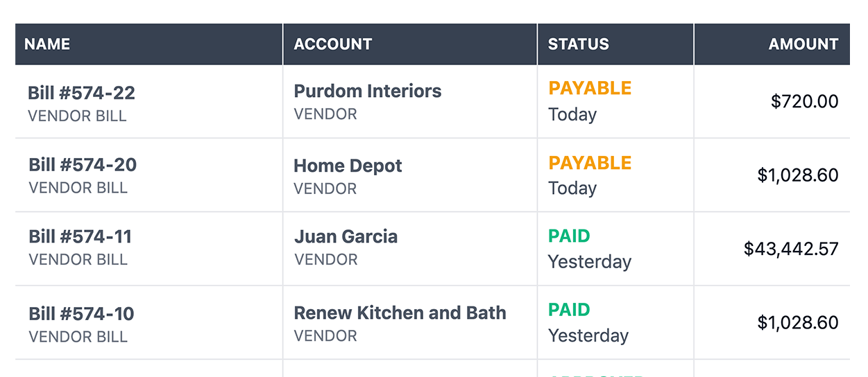The height and width of the screenshot is (377, 868).
Task: Click the AMOUNT column header
Action: click(803, 44)
